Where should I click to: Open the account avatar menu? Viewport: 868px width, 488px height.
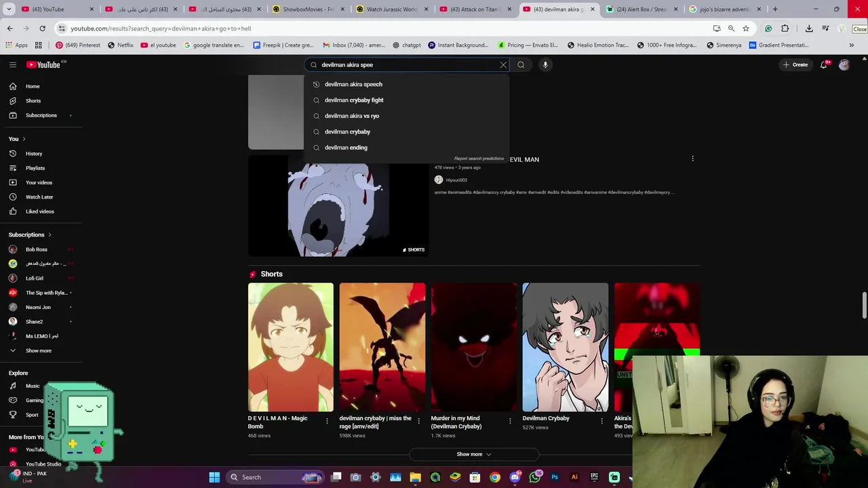tap(844, 64)
